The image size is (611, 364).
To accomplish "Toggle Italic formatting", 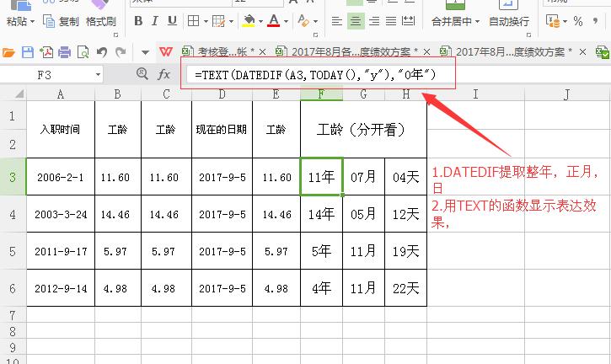I will (155, 21).
